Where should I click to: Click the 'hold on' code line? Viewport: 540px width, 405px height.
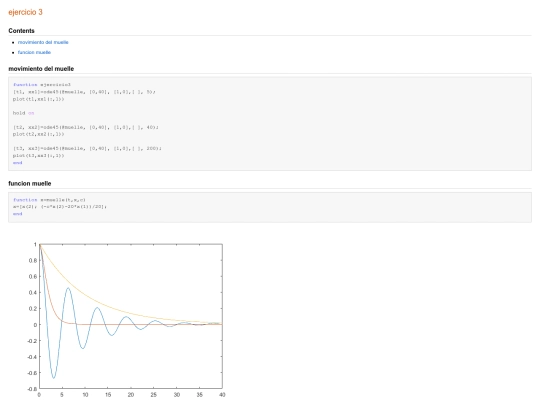click(x=23, y=113)
